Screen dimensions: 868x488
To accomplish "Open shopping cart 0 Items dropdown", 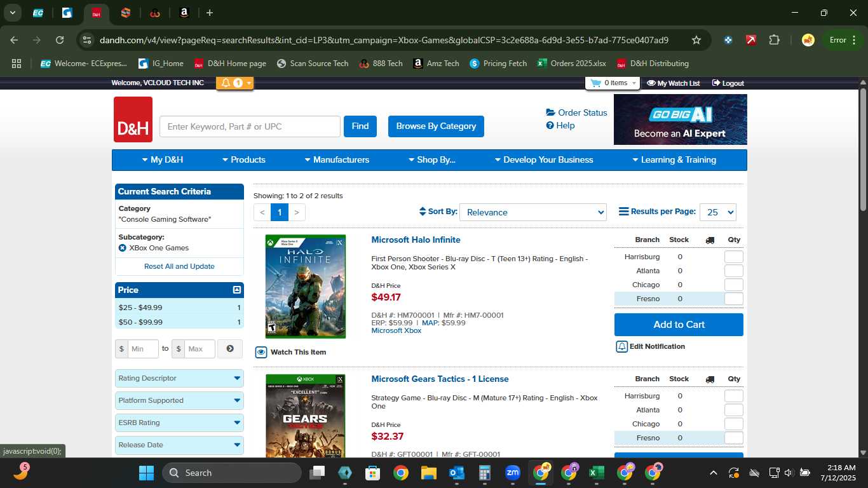I will coord(612,83).
